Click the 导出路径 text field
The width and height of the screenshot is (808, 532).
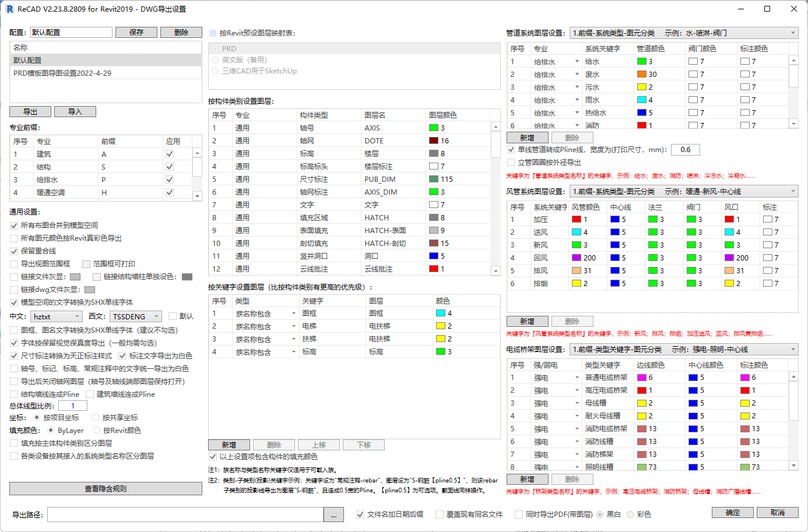tap(185, 515)
